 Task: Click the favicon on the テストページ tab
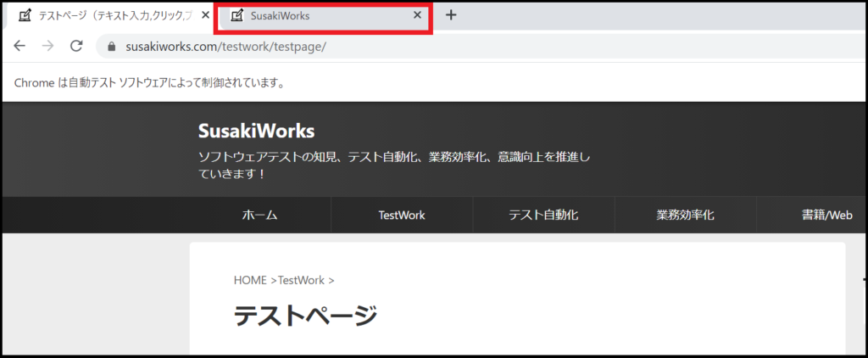(x=25, y=16)
